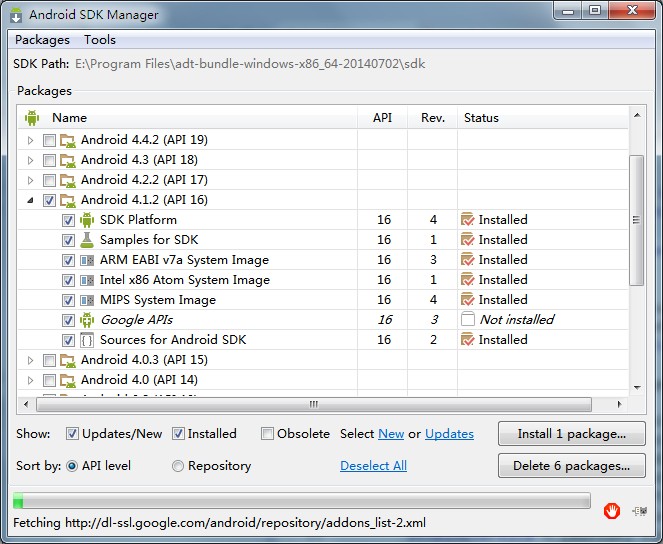Select the Intel x86 Atom System Image row text
Image resolution: width=663 pixels, height=544 pixels.
coord(185,280)
